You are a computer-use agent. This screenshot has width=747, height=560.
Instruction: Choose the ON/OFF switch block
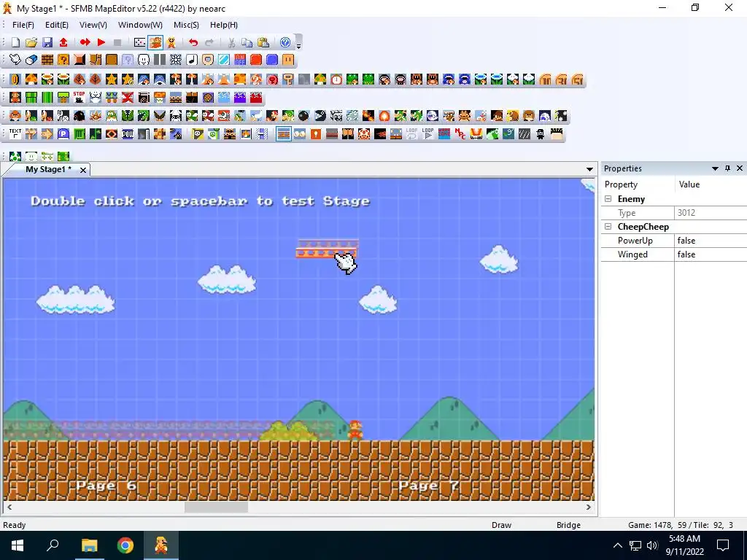pyautogui.click(x=239, y=60)
